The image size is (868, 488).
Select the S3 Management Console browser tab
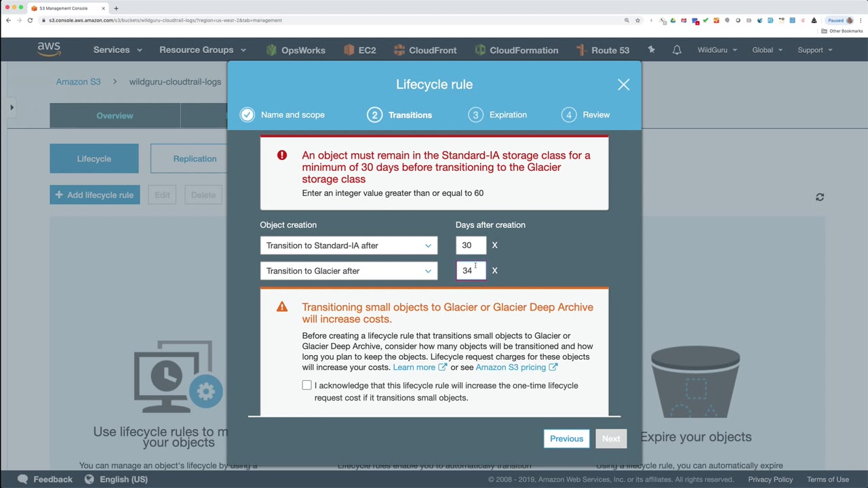[x=68, y=8]
